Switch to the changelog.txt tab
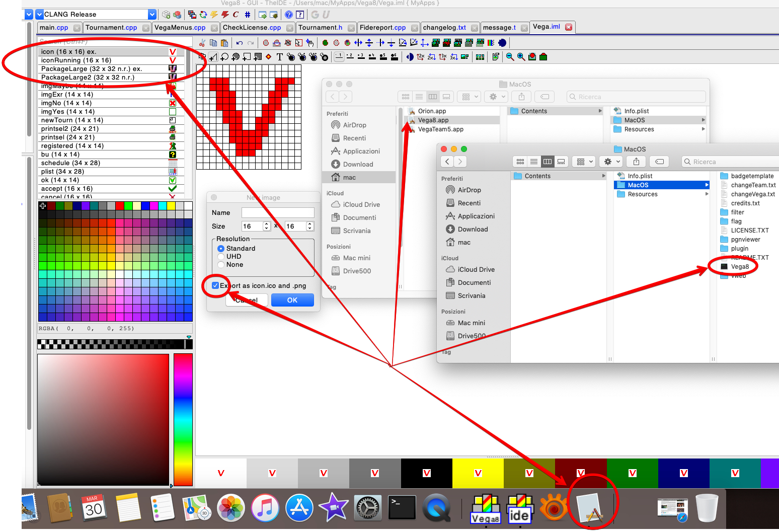 click(x=444, y=28)
